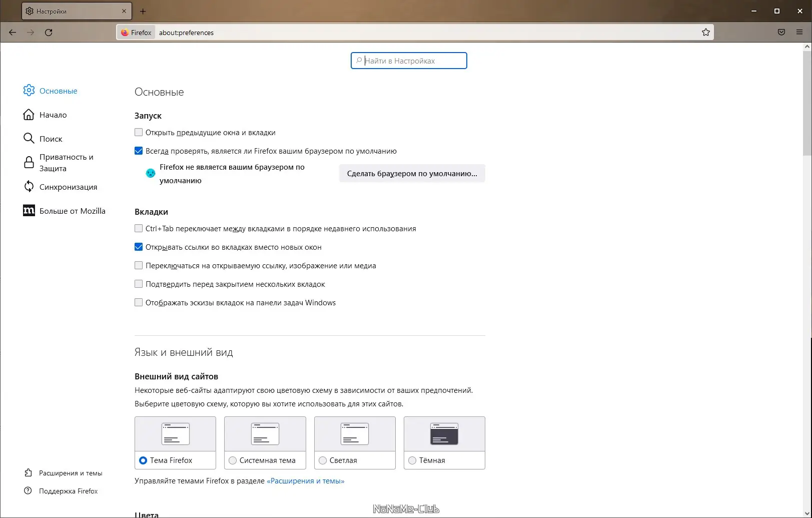The width and height of the screenshot is (812, 518).
Task: Open a new tab with plus icon
Action: [x=143, y=11]
